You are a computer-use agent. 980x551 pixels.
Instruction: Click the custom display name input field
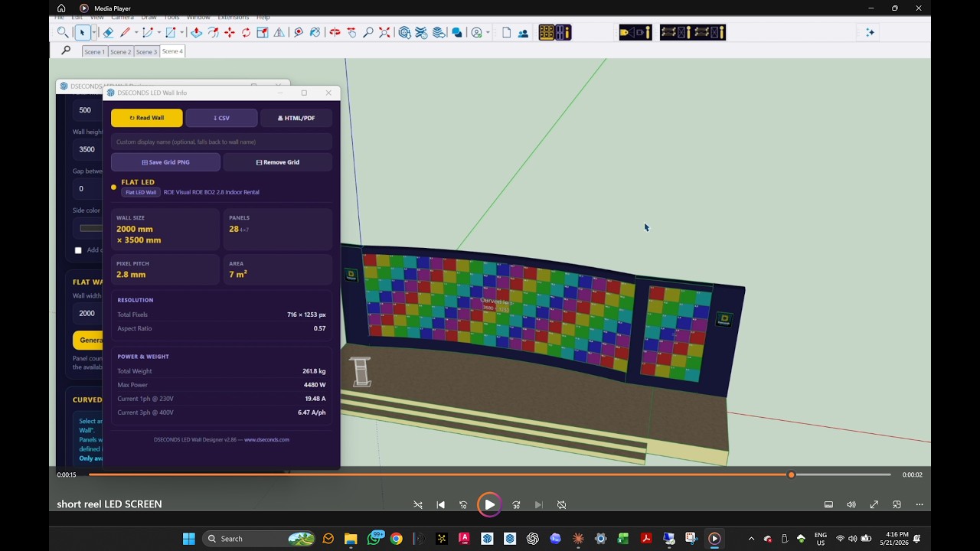(x=221, y=142)
